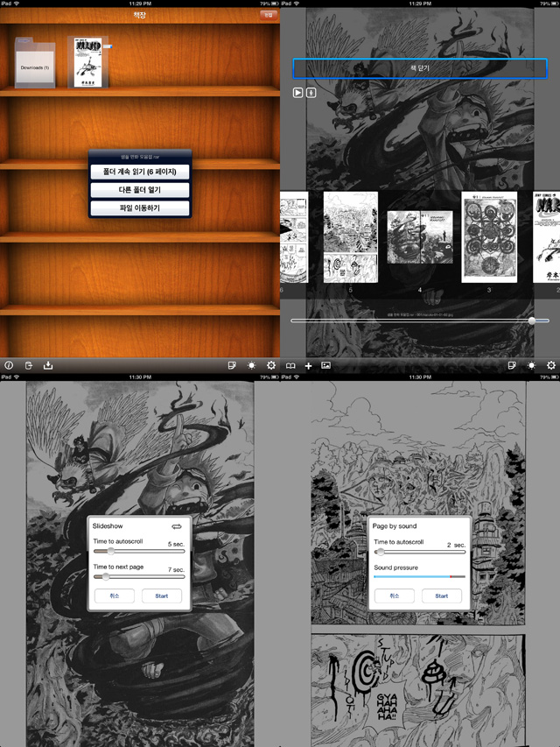
Task: Click the "5 sec." autoscroll value
Action: pos(176,544)
